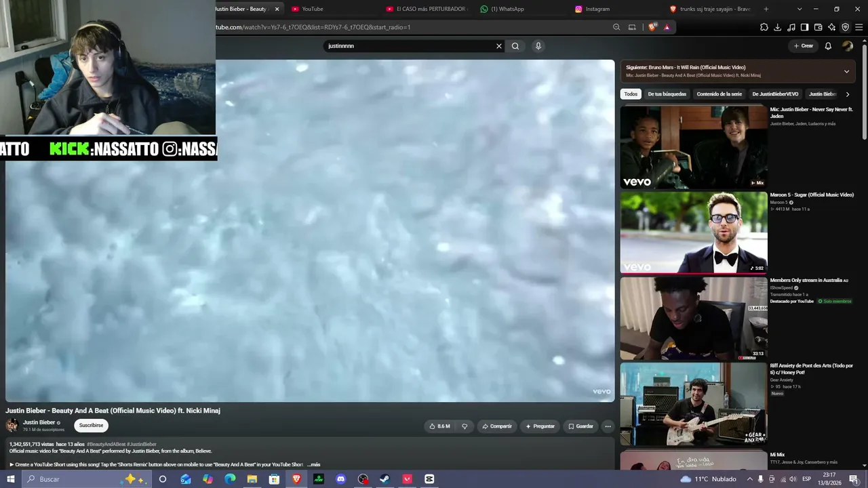
Task: Open the browser extensions puzzle icon
Action: tap(764, 27)
